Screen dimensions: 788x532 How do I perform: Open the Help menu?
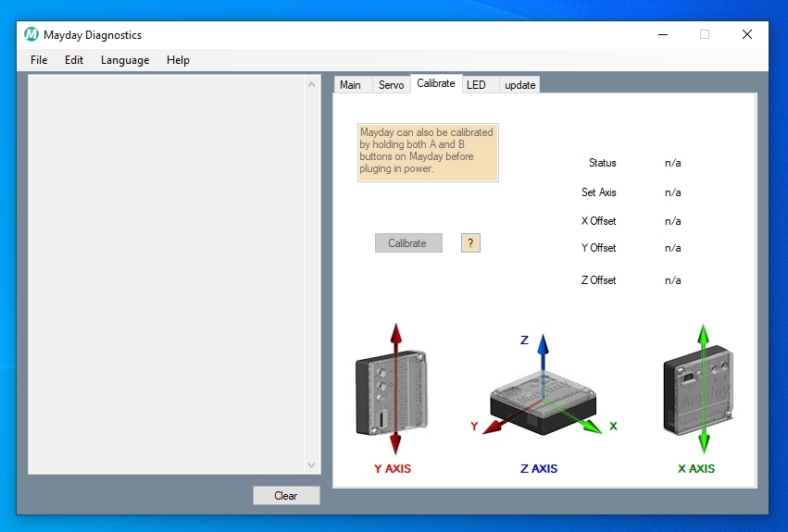[178, 60]
